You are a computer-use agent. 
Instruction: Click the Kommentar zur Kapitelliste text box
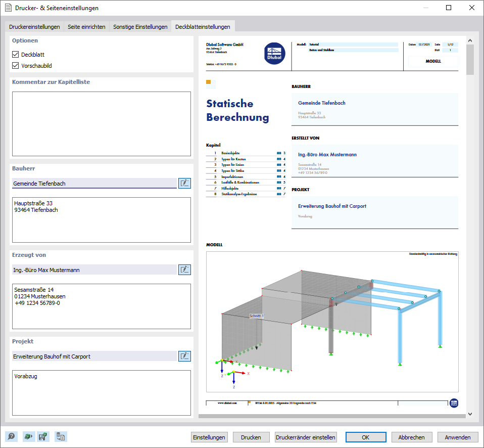pyautogui.click(x=102, y=124)
